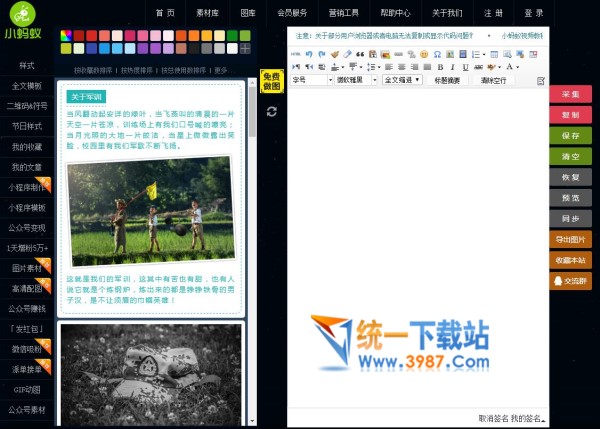Open the rainbow color picker tile
This screenshot has height=429, width=600.
coord(66,36)
